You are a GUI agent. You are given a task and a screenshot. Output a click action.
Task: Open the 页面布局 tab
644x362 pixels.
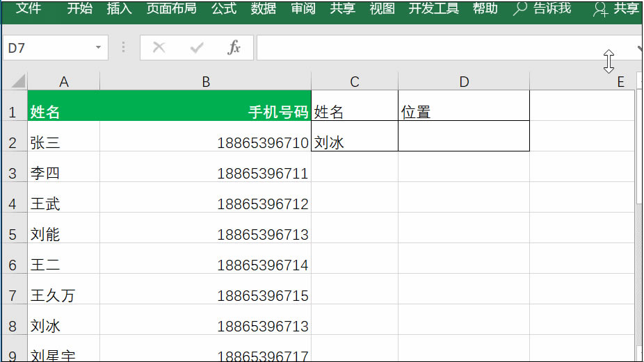click(x=171, y=8)
